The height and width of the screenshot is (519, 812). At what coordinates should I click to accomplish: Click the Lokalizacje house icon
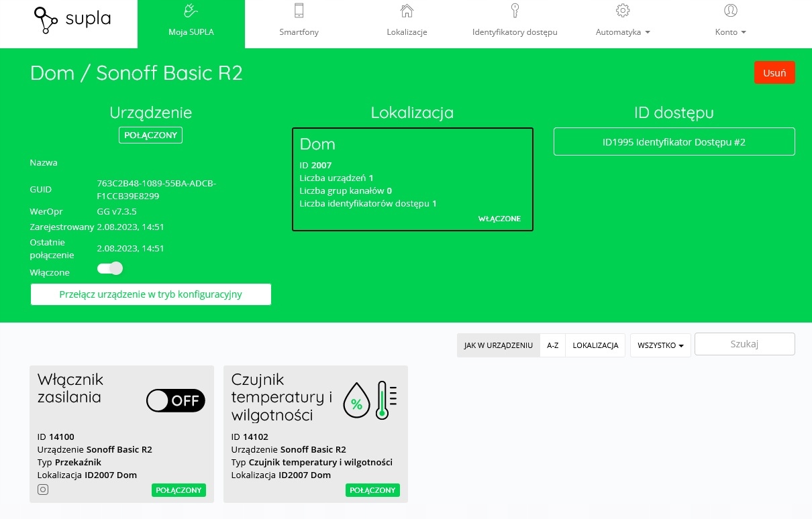point(407,10)
